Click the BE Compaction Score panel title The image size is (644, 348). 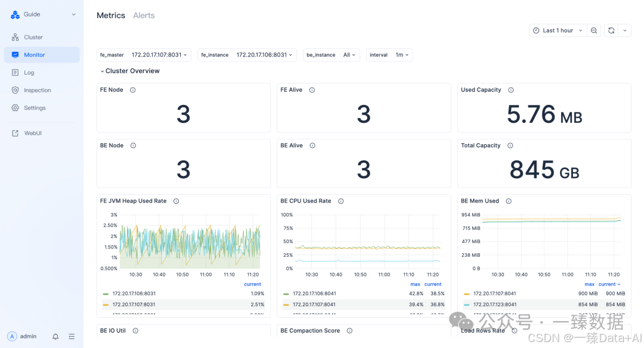[x=310, y=331]
